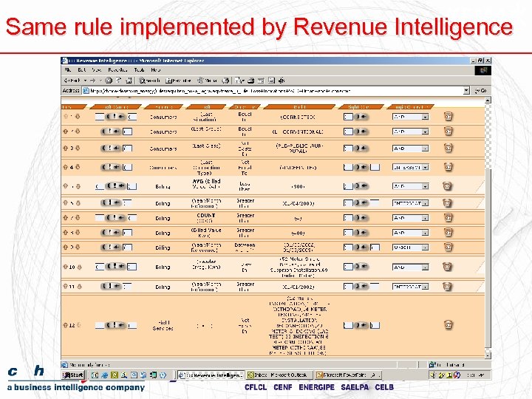Delete row 4 Last Connection Type condition
Viewport: 532px width, 399px height.
tap(448, 167)
